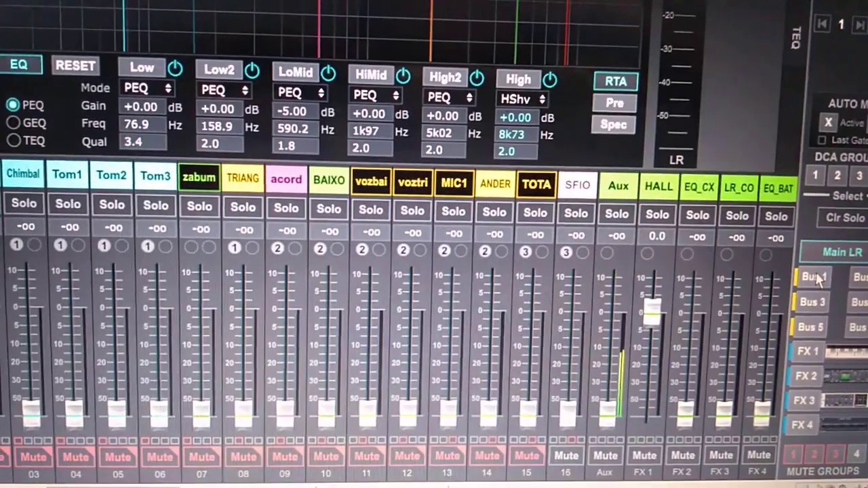This screenshot has height=488, width=868.
Task: Toggle the HiMid band power icon
Action: [403, 75]
